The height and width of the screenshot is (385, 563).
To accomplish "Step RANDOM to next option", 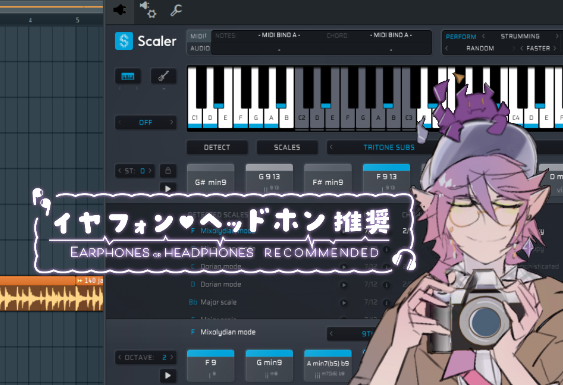I will 513,48.
